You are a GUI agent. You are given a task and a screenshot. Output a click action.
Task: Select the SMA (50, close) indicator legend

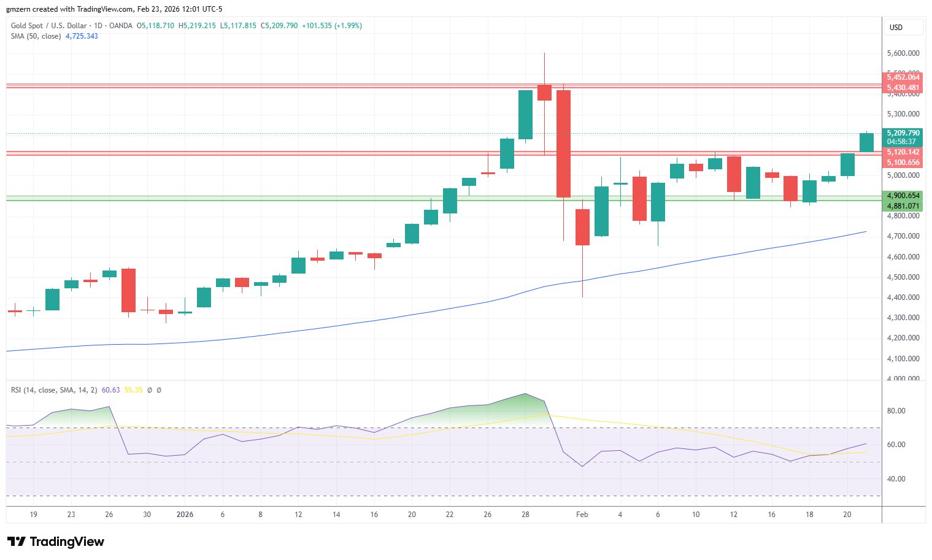point(36,36)
